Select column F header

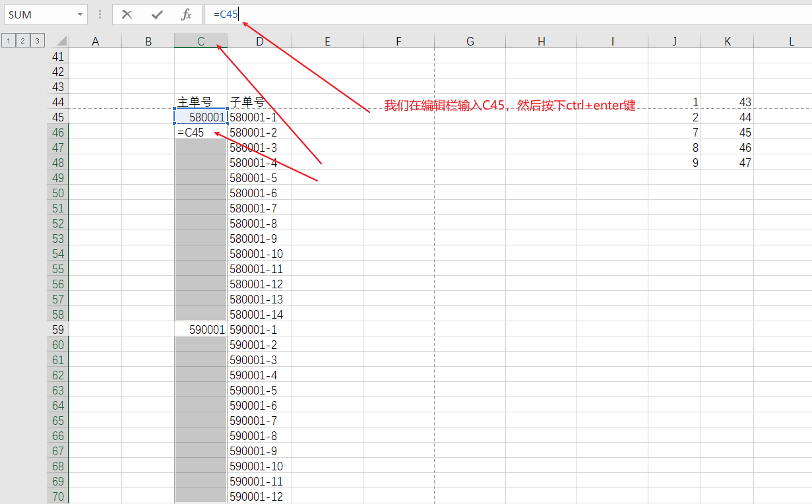(398, 41)
